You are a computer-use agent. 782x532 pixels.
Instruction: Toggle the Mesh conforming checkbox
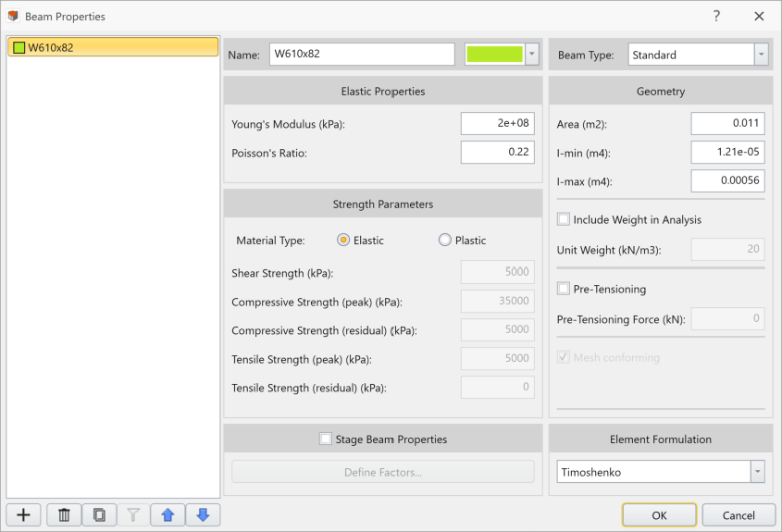[564, 357]
